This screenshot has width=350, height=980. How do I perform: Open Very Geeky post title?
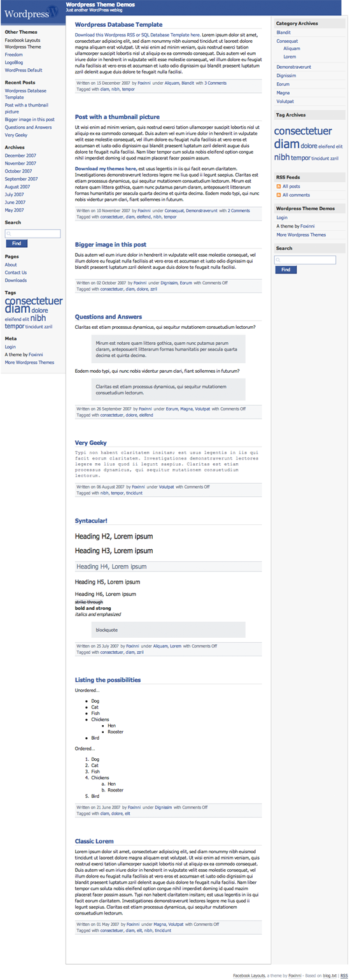point(90,443)
